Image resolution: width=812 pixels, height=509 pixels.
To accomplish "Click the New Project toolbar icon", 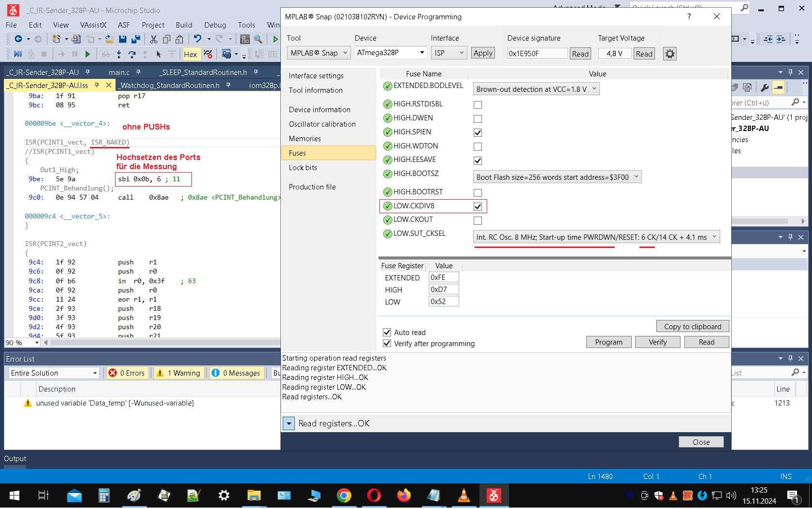I will coord(57,39).
